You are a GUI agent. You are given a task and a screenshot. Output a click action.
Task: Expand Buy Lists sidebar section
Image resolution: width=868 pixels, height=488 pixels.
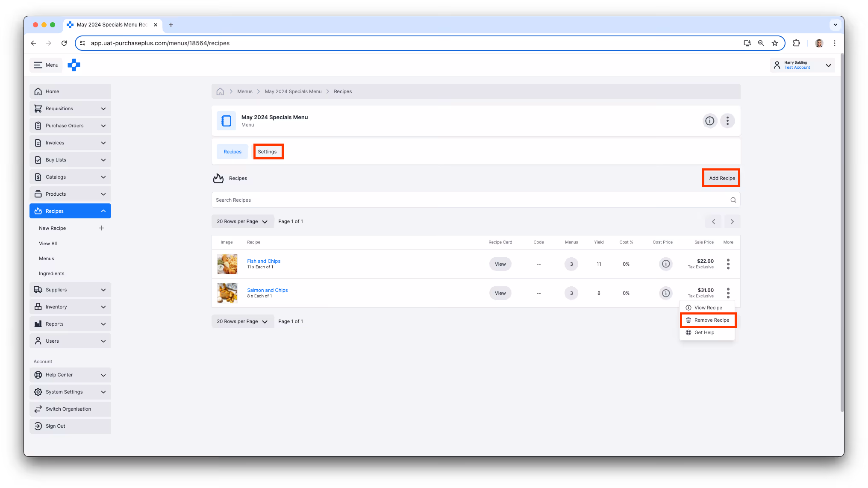click(x=70, y=160)
